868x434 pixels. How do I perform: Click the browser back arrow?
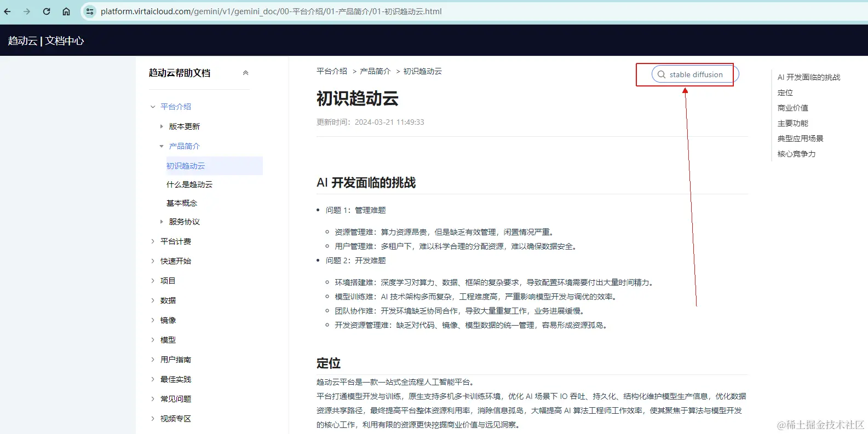point(8,11)
